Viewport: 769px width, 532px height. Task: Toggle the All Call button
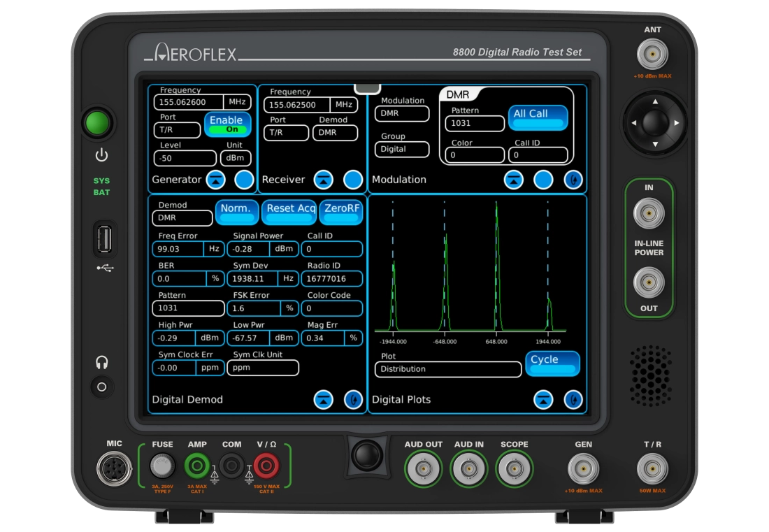click(x=538, y=117)
